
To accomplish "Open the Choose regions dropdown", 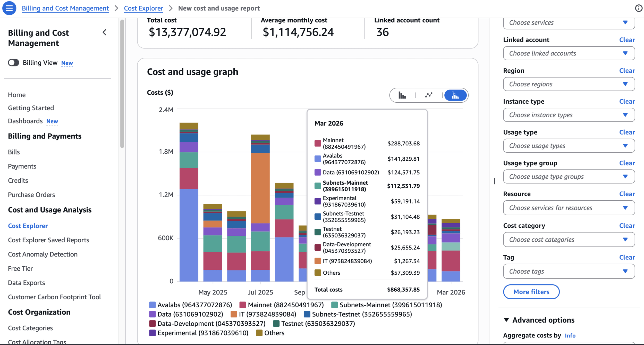I will 569,84.
